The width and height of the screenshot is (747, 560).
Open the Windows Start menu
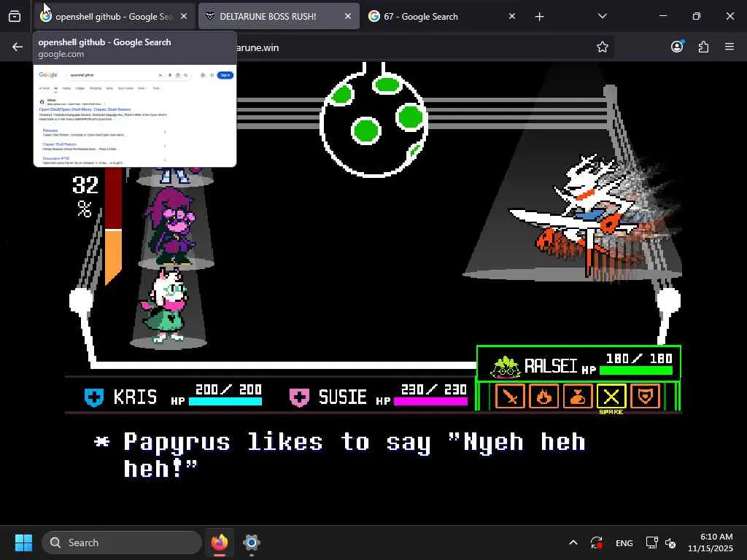click(x=23, y=542)
